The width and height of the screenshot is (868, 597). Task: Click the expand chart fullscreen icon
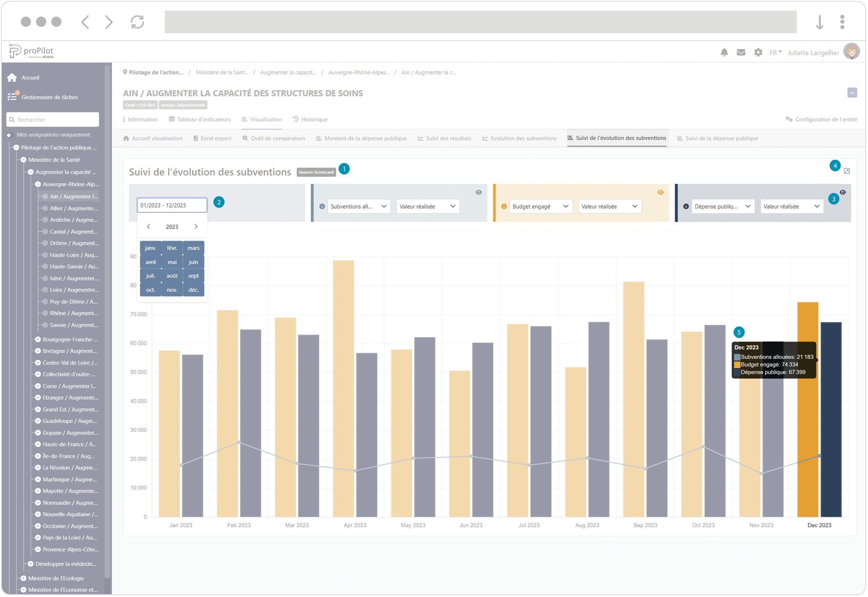click(x=847, y=171)
